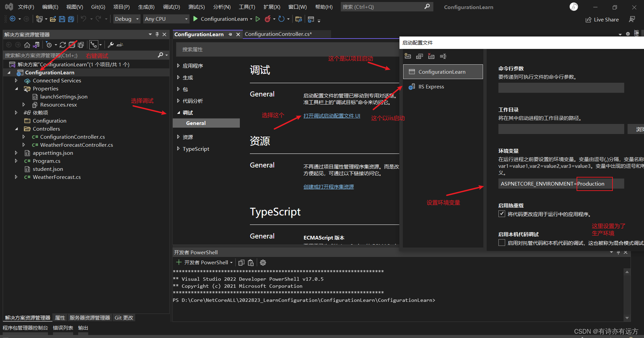Click the account avatar in title bar
This screenshot has width=644, height=338.
coord(574,7)
